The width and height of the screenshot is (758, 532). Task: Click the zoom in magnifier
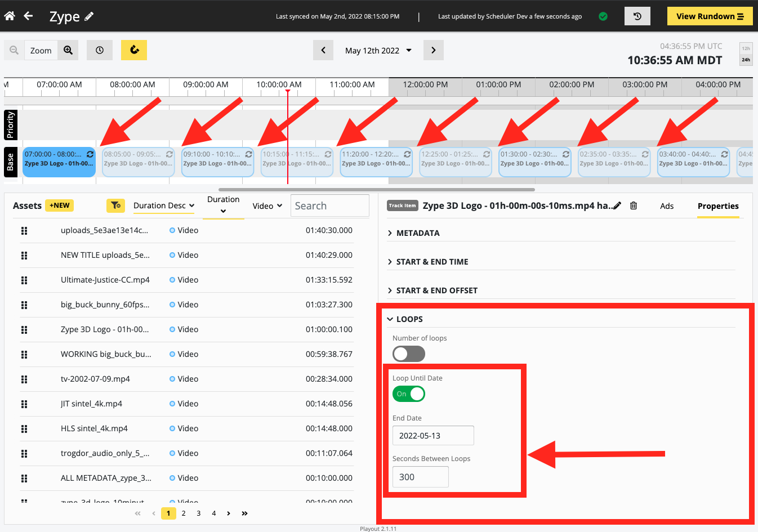click(68, 50)
